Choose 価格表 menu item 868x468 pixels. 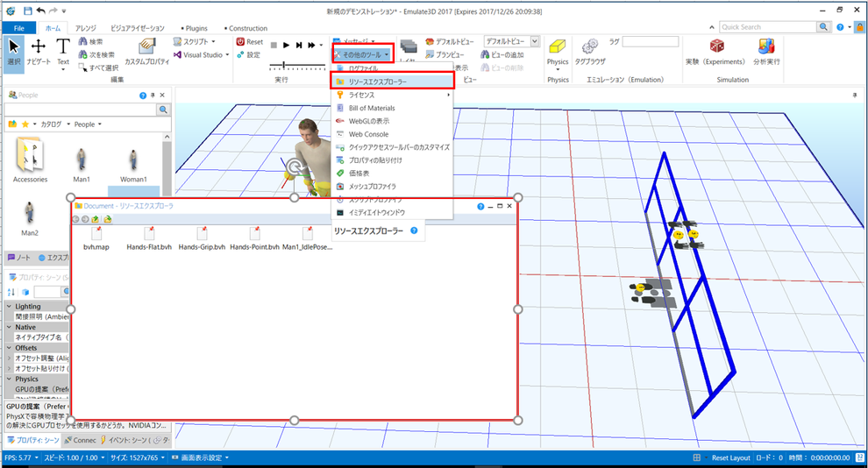pyautogui.click(x=393, y=174)
